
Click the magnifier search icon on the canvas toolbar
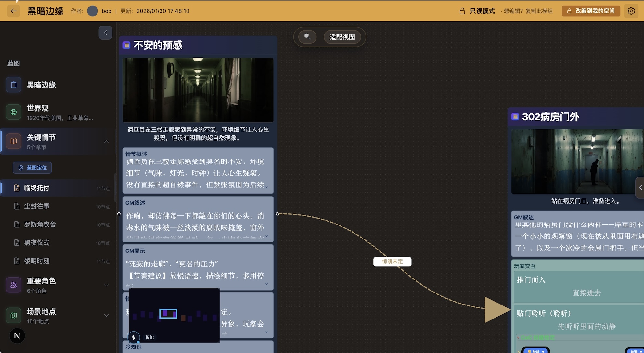(x=307, y=37)
